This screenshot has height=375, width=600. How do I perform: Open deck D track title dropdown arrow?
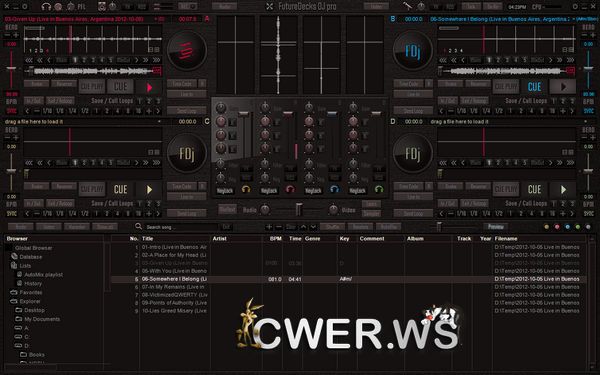(585, 121)
